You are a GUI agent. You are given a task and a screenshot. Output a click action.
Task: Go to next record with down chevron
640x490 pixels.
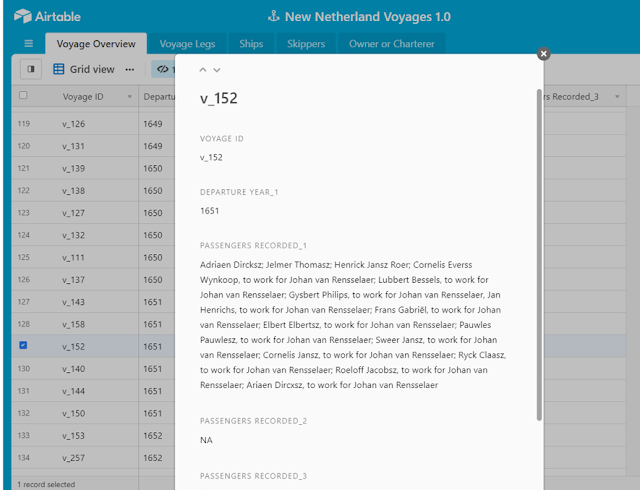coord(217,70)
